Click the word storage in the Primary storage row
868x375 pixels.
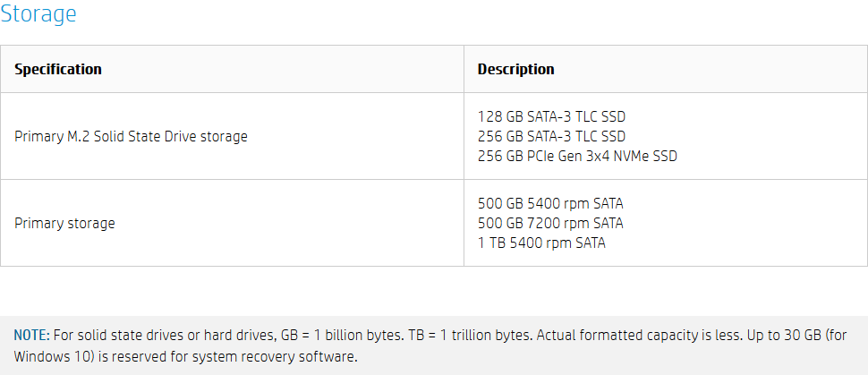coord(90,223)
